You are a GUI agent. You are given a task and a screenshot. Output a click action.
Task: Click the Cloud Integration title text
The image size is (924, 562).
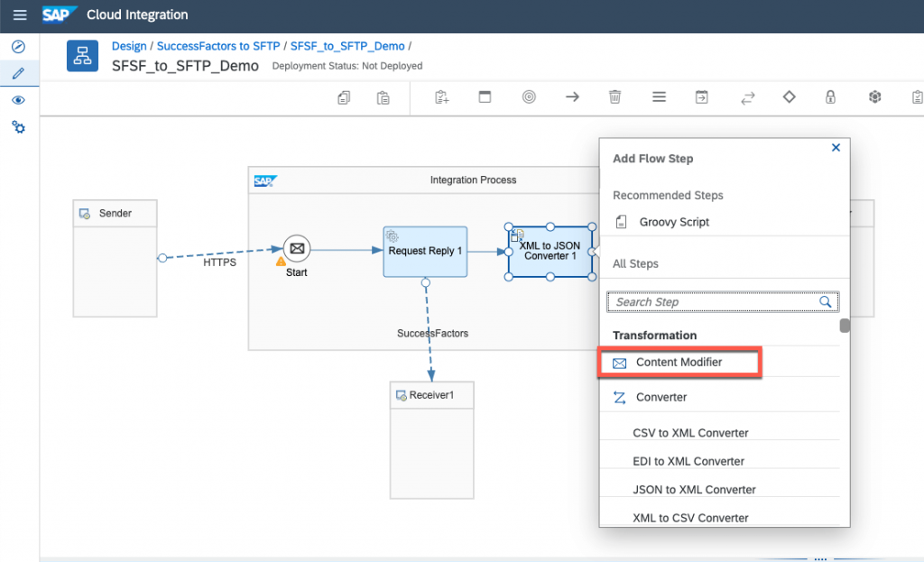point(137,14)
